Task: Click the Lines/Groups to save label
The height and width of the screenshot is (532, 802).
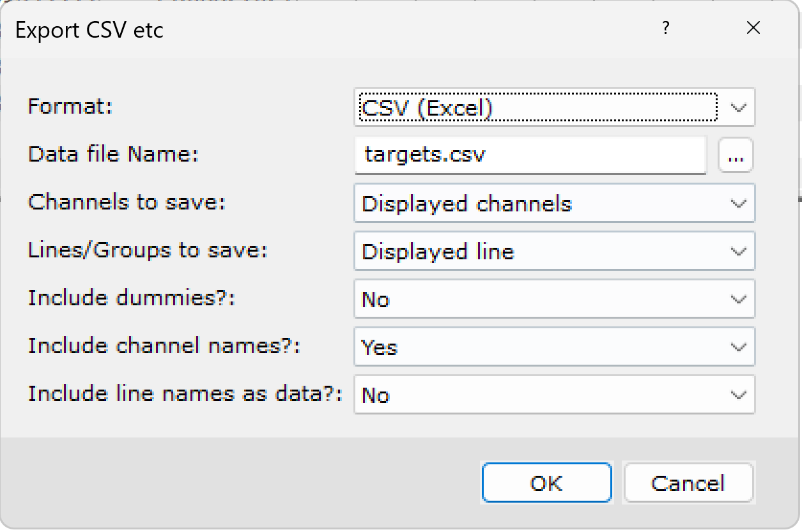Action: 148,250
